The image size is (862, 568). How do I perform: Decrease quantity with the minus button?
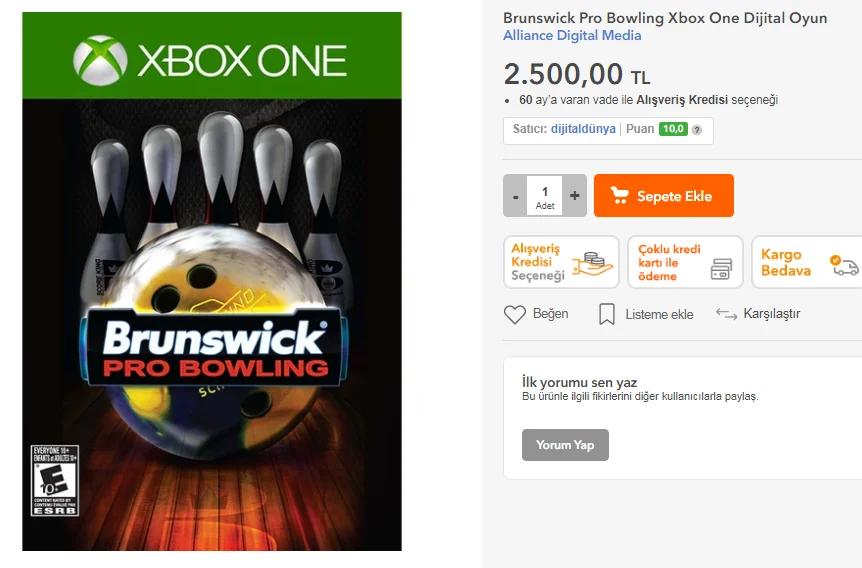pos(516,196)
